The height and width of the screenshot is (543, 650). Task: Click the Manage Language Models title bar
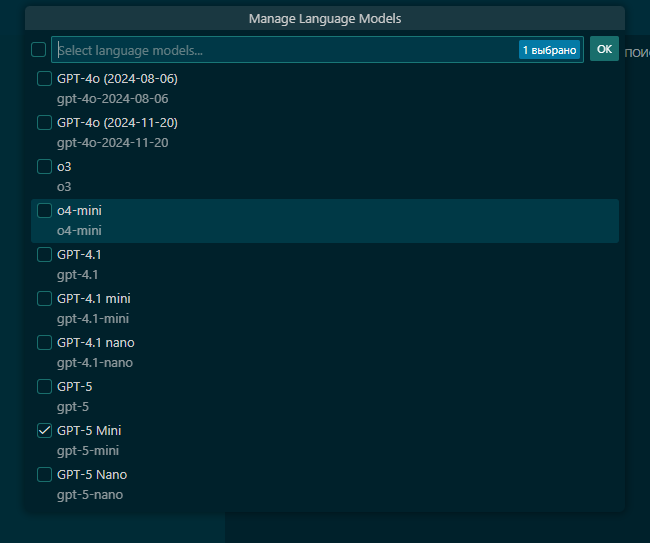coord(325,18)
